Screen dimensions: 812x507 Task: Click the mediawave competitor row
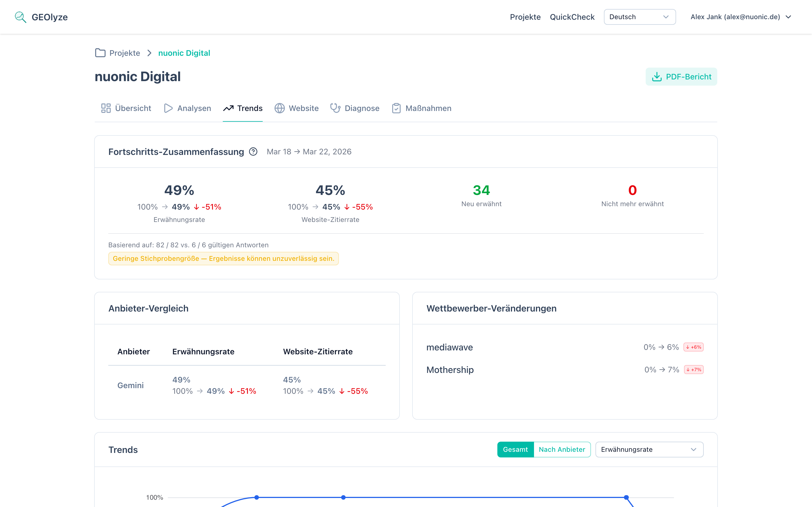[x=449, y=347]
